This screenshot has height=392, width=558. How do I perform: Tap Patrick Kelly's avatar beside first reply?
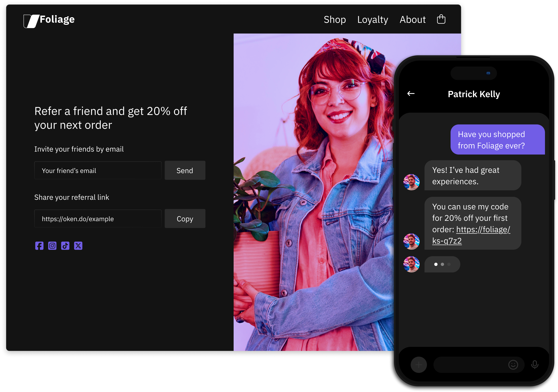[x=411, y=182]
